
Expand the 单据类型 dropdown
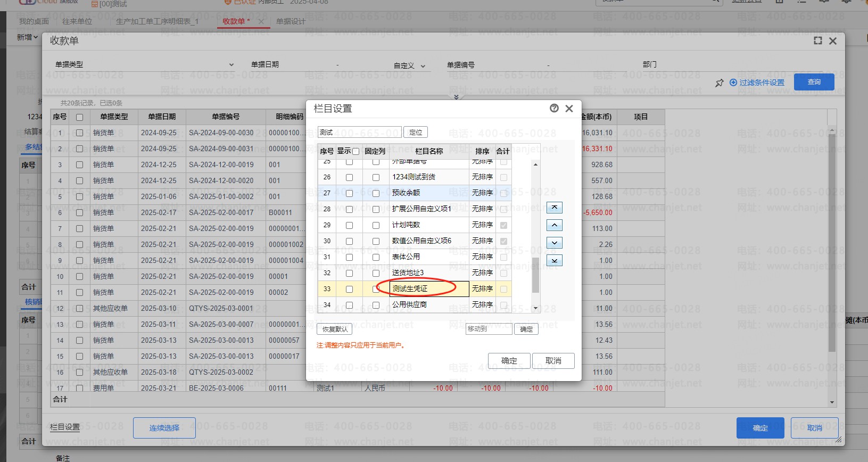click(x=232, y=65)
